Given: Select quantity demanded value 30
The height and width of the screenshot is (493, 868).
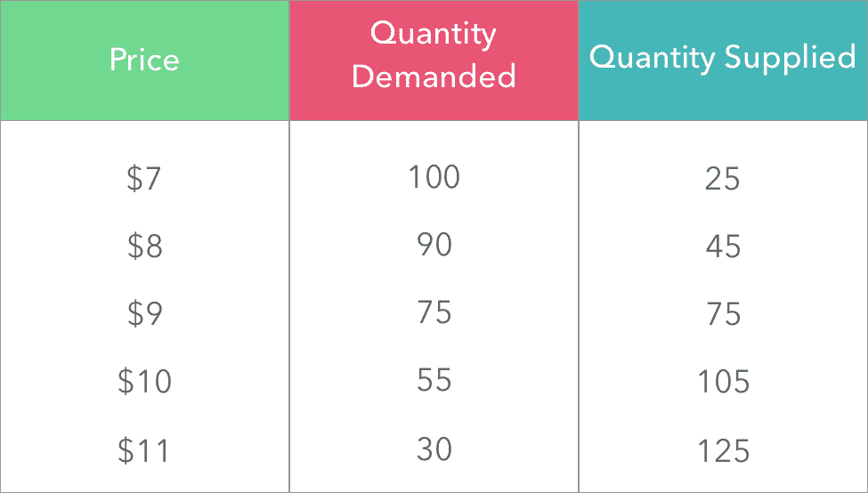Looking at the screenshot, I should [434, 449].
